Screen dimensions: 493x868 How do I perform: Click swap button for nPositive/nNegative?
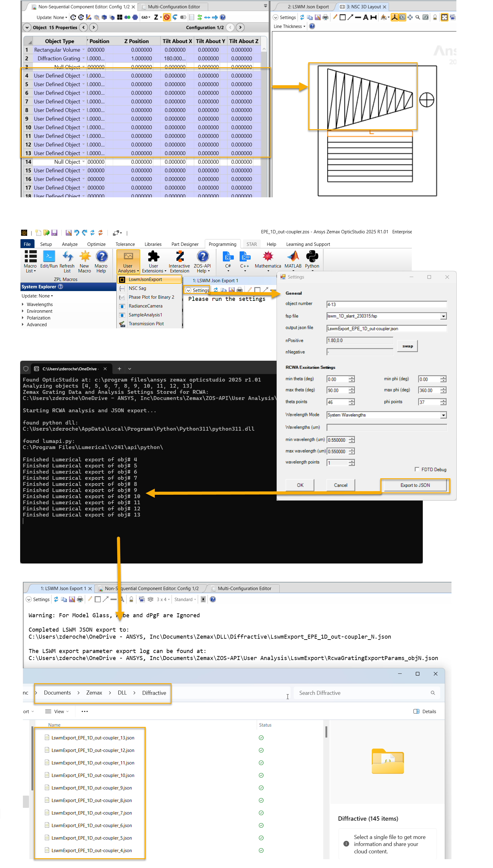407,346
